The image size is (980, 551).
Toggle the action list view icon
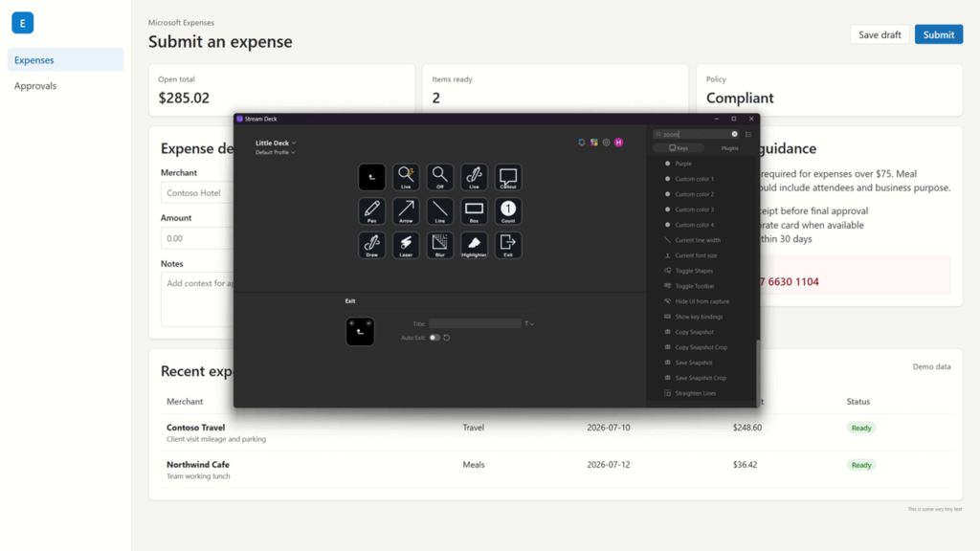748,134
